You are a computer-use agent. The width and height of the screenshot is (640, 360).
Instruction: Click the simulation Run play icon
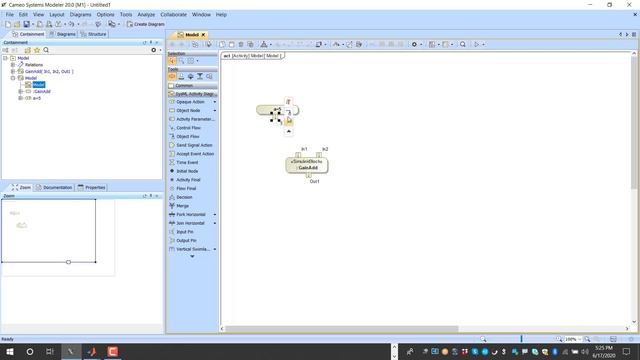(x=476, y=44)
